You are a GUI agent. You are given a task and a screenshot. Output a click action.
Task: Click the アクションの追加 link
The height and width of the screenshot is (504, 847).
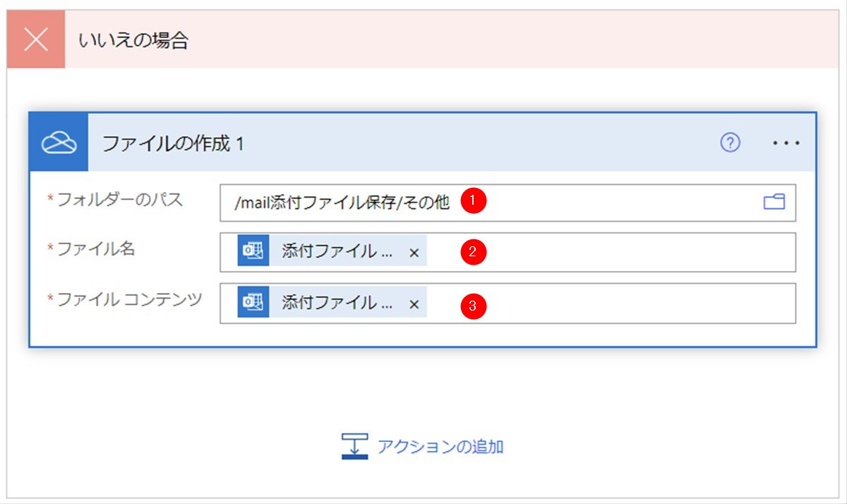pos(440,447)
